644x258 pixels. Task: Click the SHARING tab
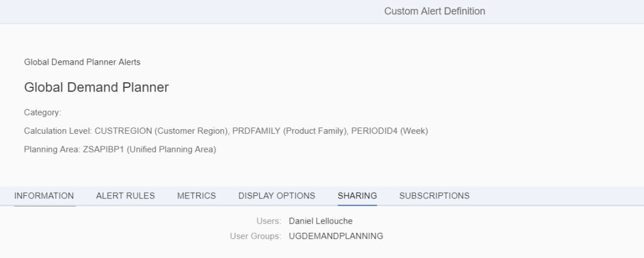357,196
